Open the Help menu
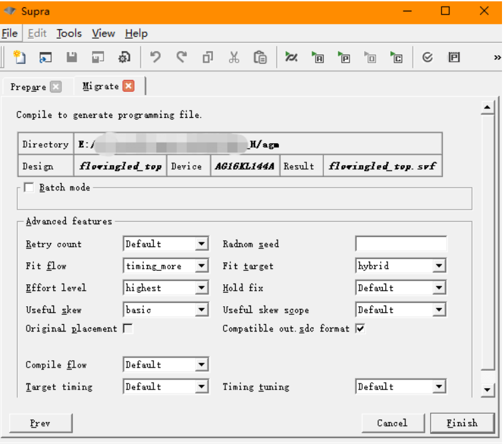The width and height of the screenshot is (504, 444). coord(136,33)
